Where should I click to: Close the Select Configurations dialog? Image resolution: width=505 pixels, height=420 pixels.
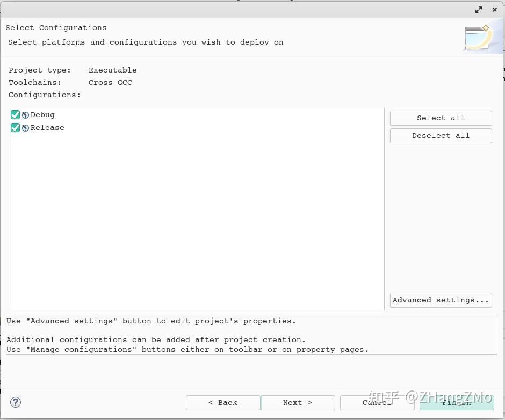click(x=494, y=9)
